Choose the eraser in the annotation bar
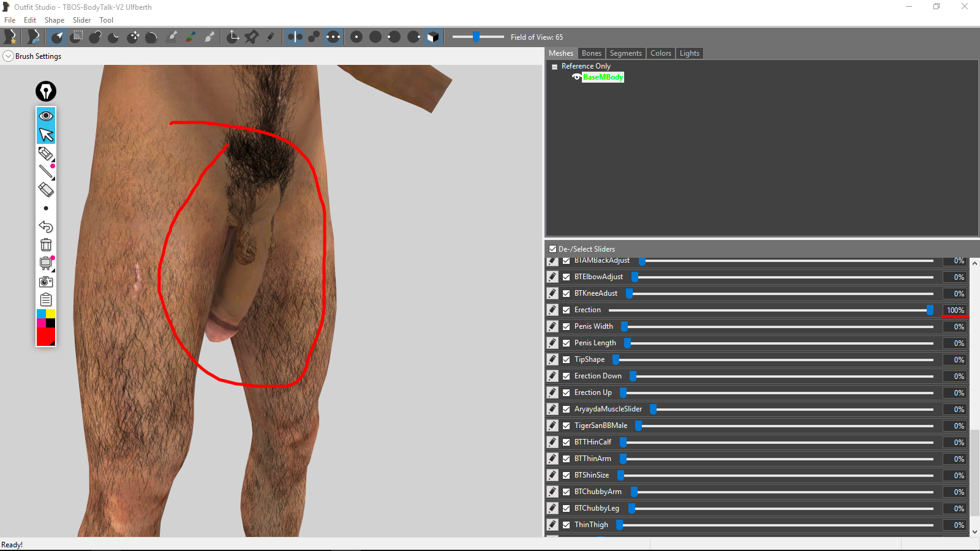 tap(46, 190)
